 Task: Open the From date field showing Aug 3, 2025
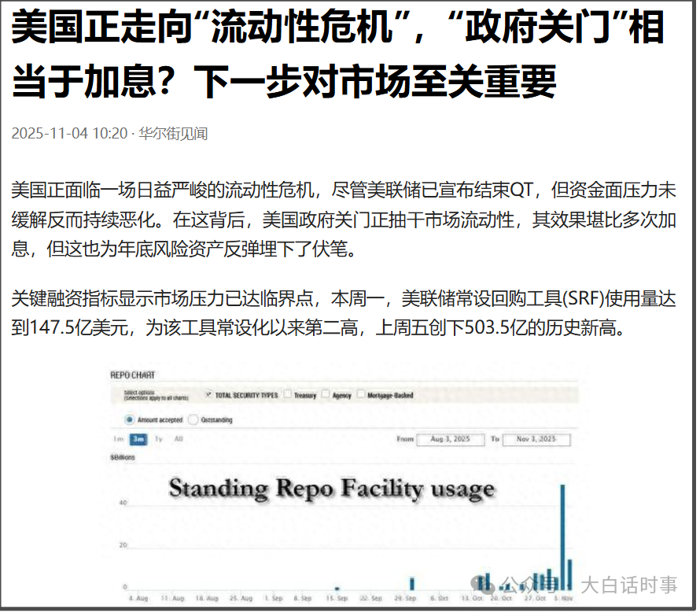coord(451,440)
